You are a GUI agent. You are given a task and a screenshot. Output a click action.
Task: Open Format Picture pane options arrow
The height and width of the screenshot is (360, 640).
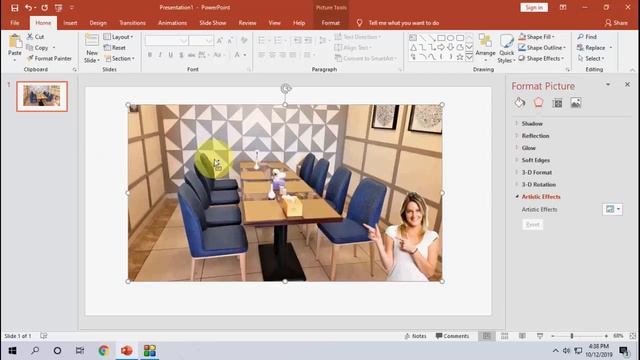click(x=608, y=84)
